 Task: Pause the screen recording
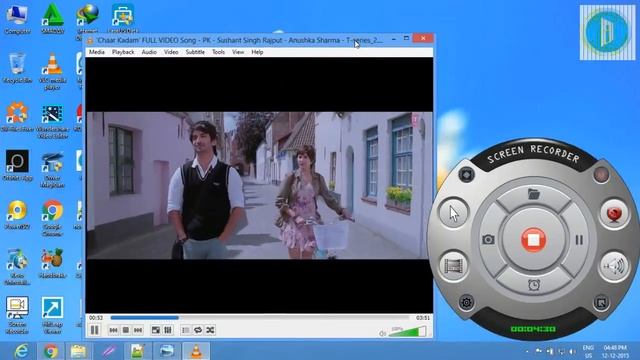(x=579, y=240)
